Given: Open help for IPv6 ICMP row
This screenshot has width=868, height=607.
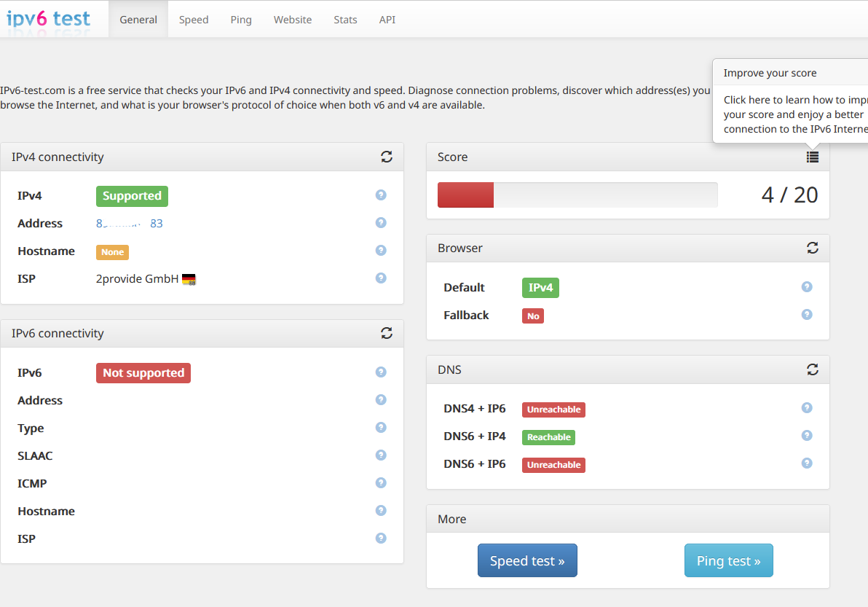Looking at the screenshot, I should (x=381, y=483).
